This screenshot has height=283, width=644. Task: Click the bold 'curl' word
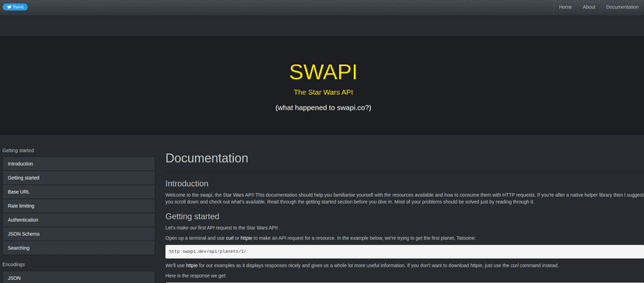click(x=229, y=238)
